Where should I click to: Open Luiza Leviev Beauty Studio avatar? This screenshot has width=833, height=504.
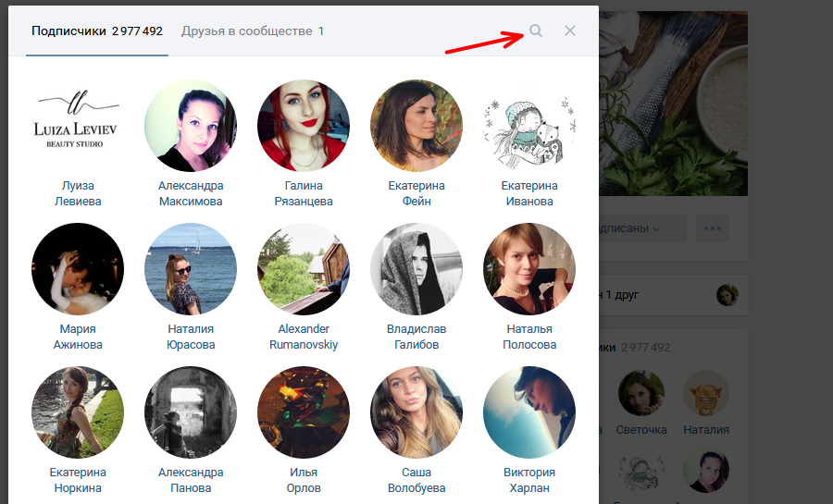coord(78,126)
